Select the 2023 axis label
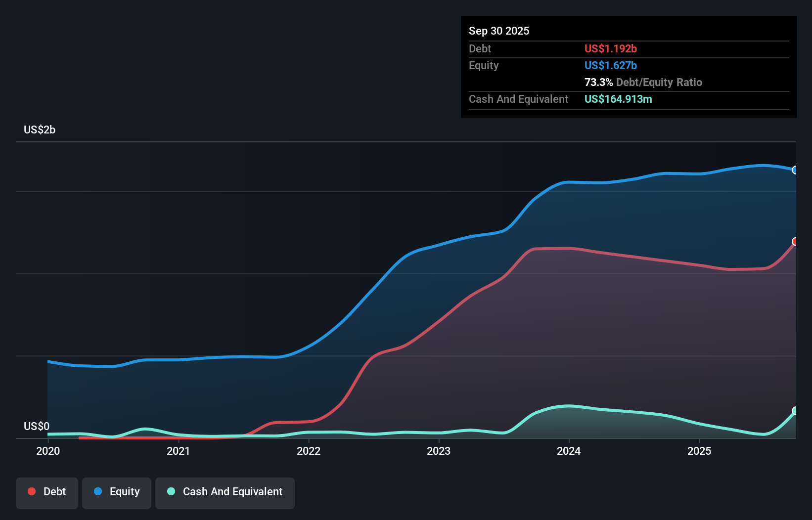Viewport: 812px width, 520px height. [x=440, y=451]
